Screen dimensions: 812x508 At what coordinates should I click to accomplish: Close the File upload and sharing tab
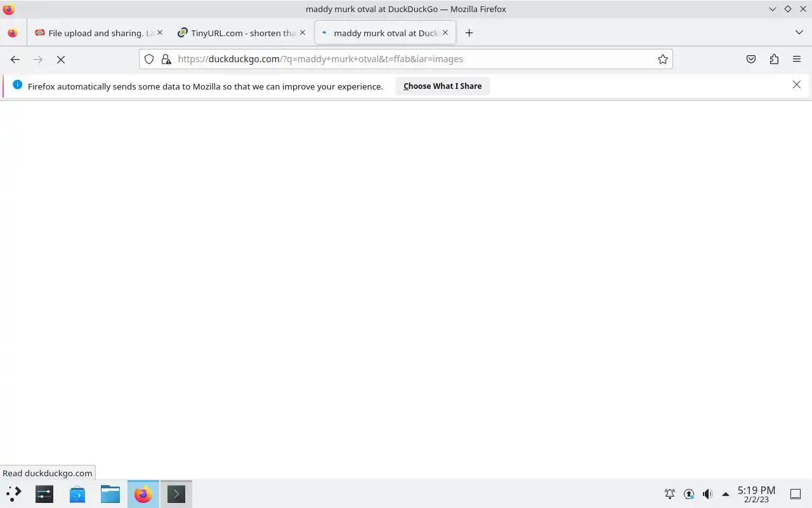pos(159,32)
